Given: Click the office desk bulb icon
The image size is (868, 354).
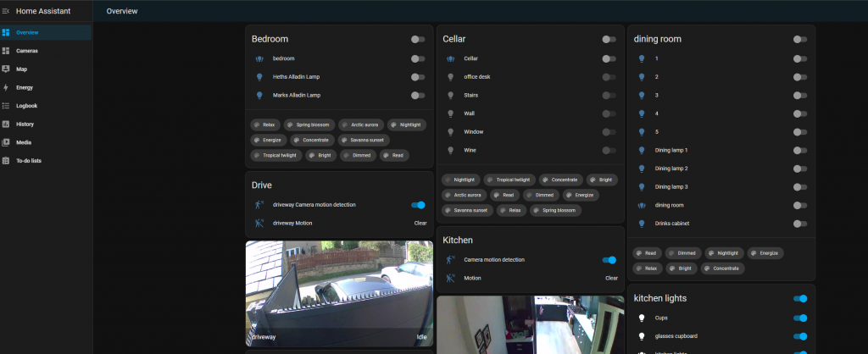Looking at the screenshot, I should [451, 77].
